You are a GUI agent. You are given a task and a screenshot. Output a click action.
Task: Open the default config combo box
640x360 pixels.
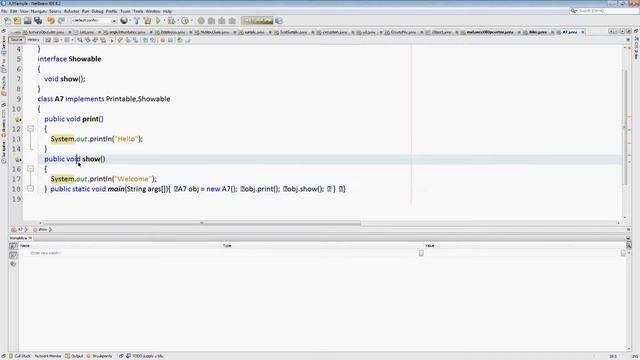(x=94, y=20)
